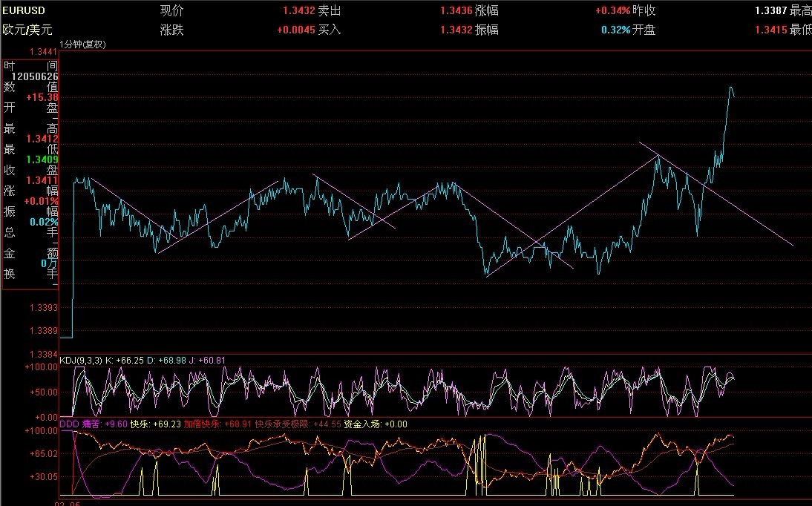Select the 资金入场: +0.00 reading

(x=376, y=424)
